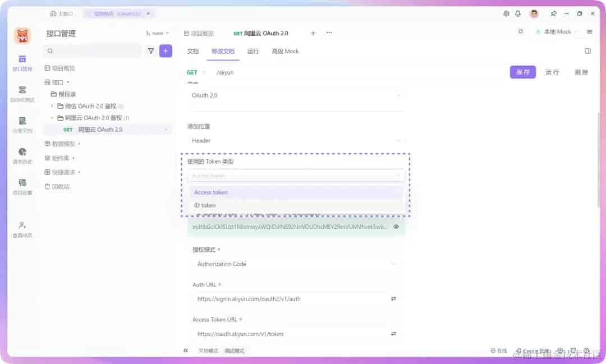Viewport: 606px width, 364px height.
Task: Click the 删除 button
Action: tap(581, 72)
